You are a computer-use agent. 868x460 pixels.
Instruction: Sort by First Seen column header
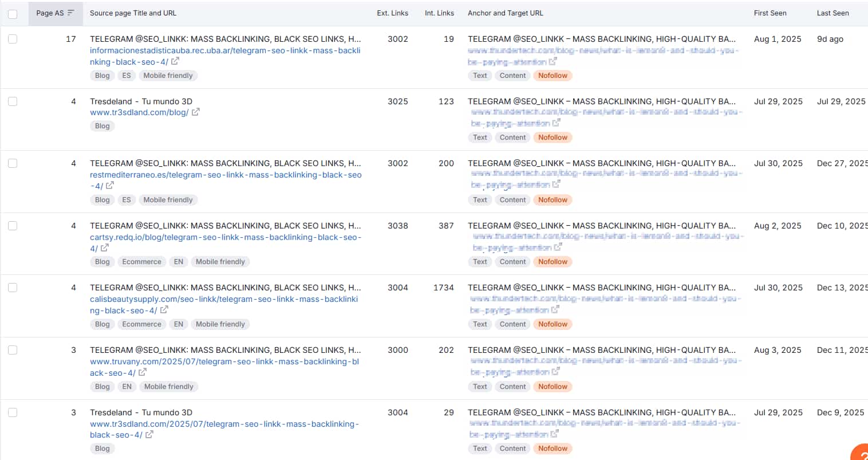point(770,13)
